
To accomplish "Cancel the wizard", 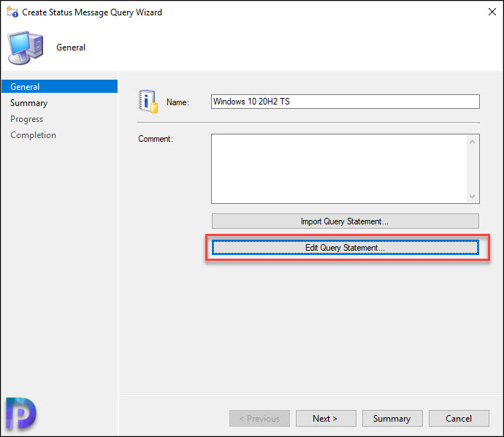I will point(459,418).
